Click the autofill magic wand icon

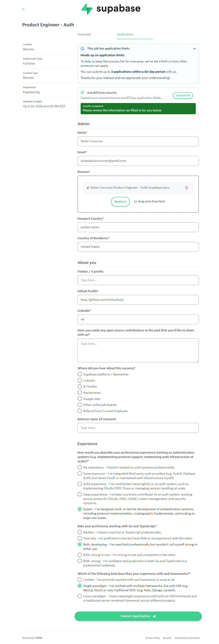pos(82,92)
